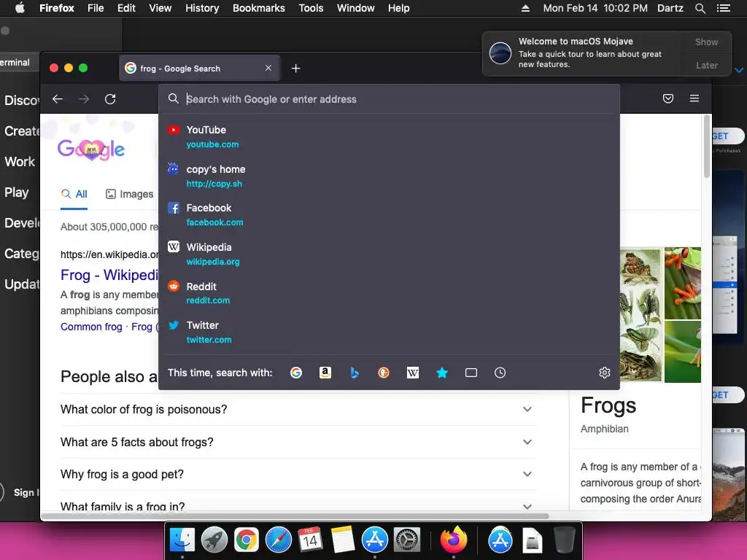
Task: Click the page vertical scrollbar
Action: tap(707, 146)
